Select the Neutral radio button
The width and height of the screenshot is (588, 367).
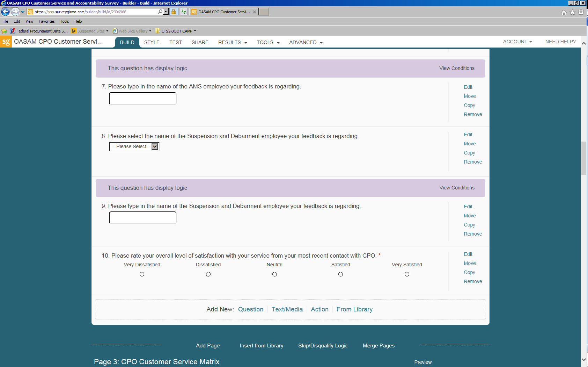(274, 274)
